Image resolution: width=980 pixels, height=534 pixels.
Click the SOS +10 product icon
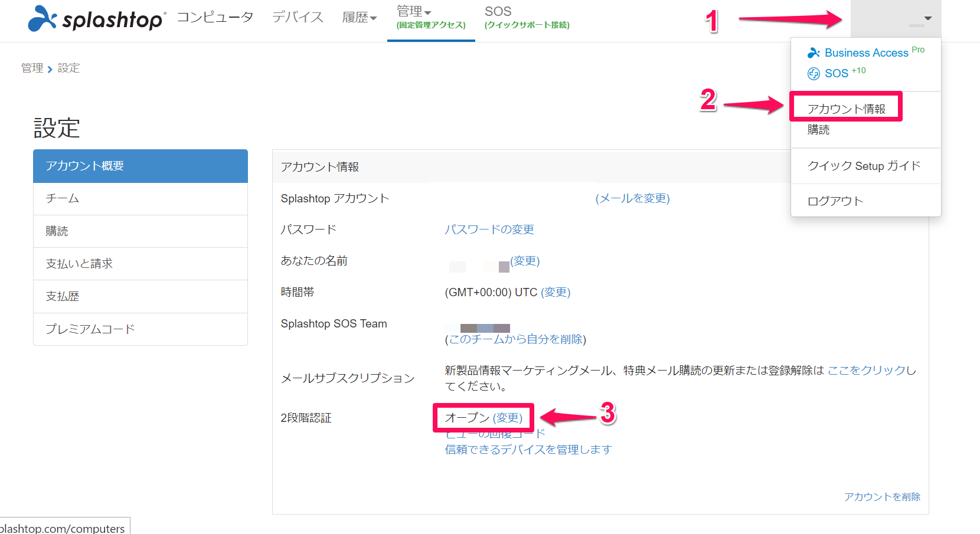814,73
